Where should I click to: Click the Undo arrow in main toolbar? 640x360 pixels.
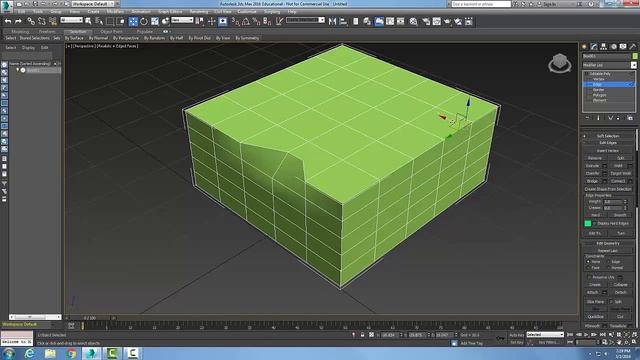8,21
